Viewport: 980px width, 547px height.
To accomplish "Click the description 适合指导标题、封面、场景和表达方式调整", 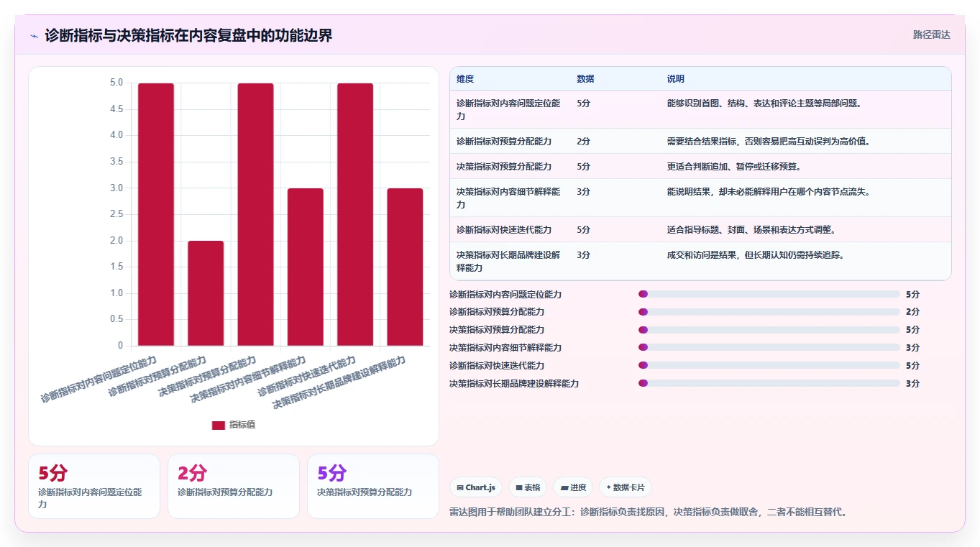I will point(751,229).
